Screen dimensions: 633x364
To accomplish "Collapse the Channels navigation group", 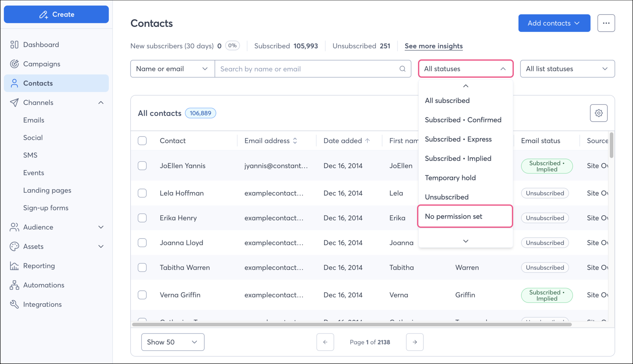I will coord(101,103).
